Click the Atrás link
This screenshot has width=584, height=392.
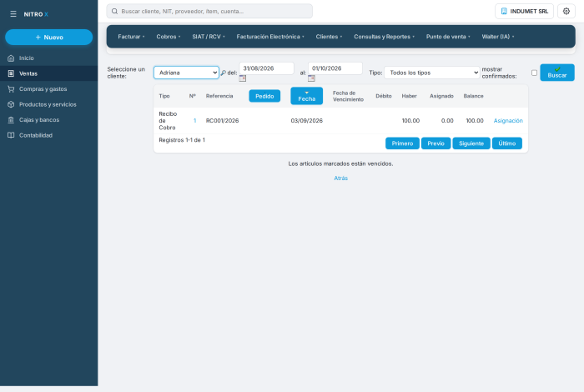[340, 178]
